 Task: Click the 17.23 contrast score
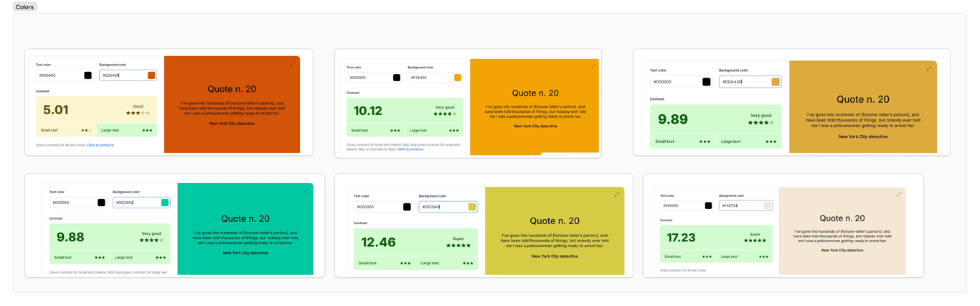[682, 236]
